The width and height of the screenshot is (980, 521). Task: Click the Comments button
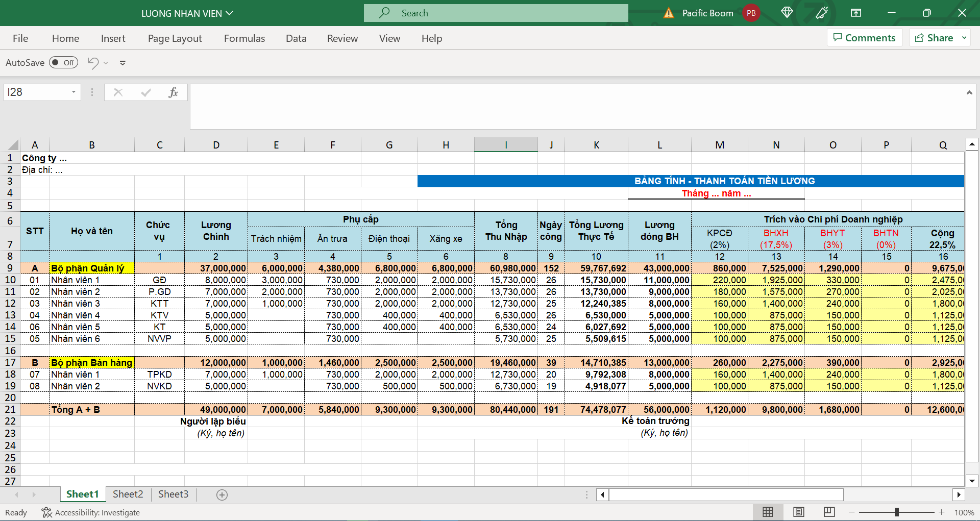(x=864, y=38)
